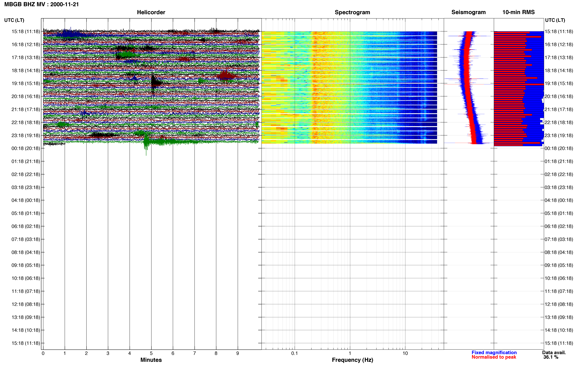Click the Spectrogram panel title
Viewport: 588px width, 368px height.
click(352, 12)
